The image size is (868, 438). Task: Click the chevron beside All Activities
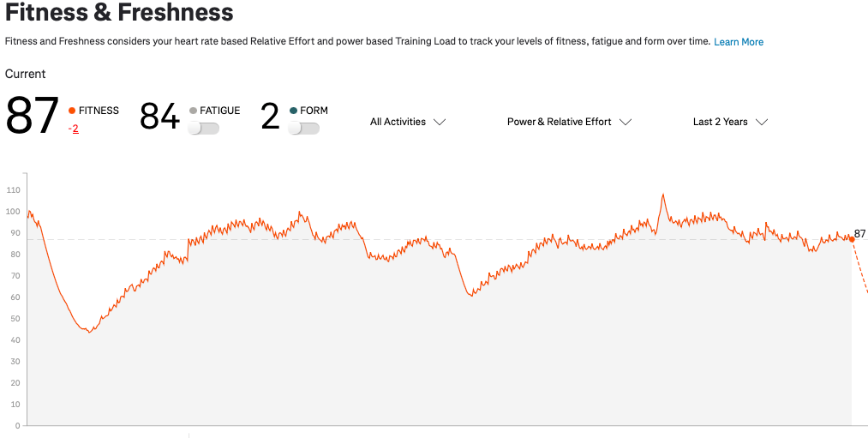440,122
